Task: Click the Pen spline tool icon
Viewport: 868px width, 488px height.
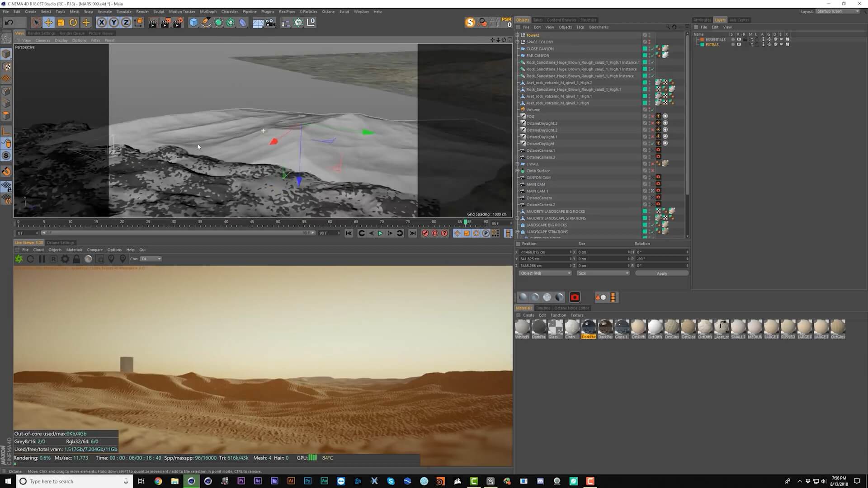Action: coord(206,23)
